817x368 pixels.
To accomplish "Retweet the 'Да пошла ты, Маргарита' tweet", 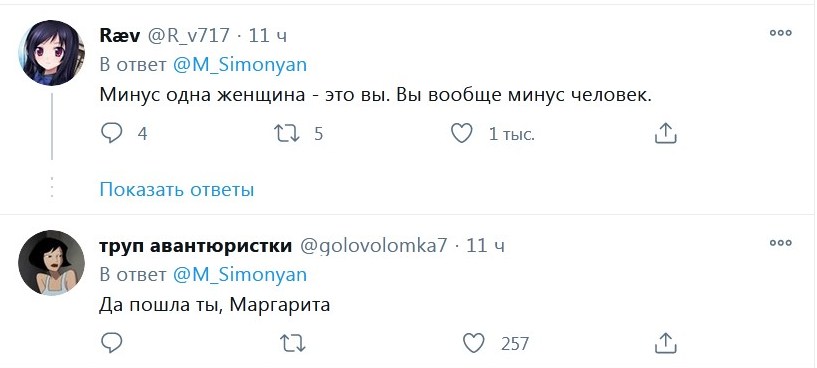I will pos(293,344).
